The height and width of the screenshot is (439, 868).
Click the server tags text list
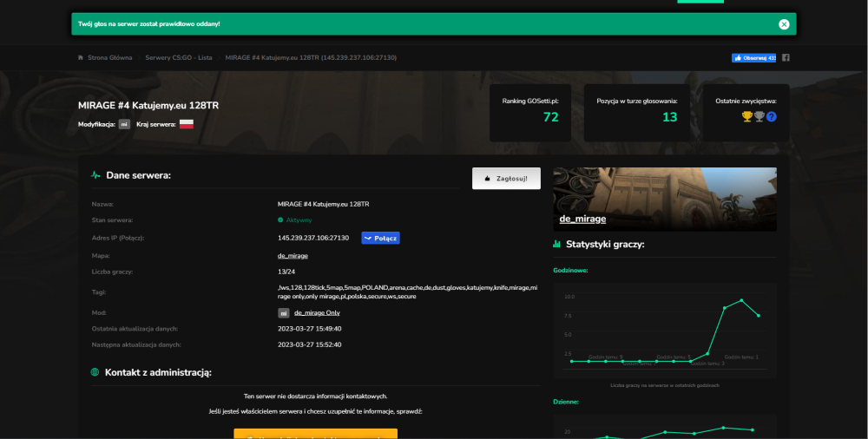point(407,292)
